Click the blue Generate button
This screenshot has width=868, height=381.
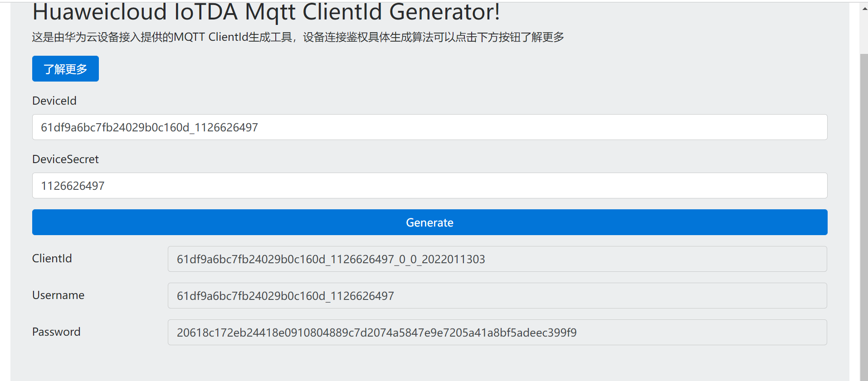point(429,222)
